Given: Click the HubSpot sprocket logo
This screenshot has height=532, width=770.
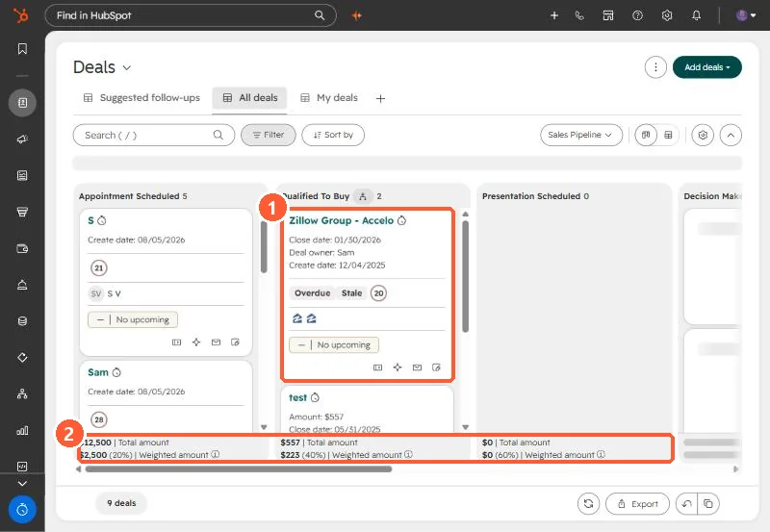Looking at the screenshot, I should [20, 15].
